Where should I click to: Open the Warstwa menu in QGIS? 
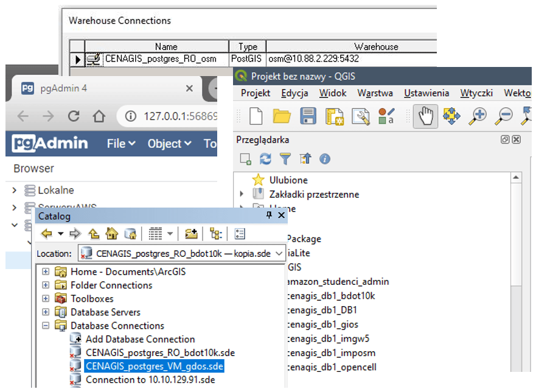[375, 93]
